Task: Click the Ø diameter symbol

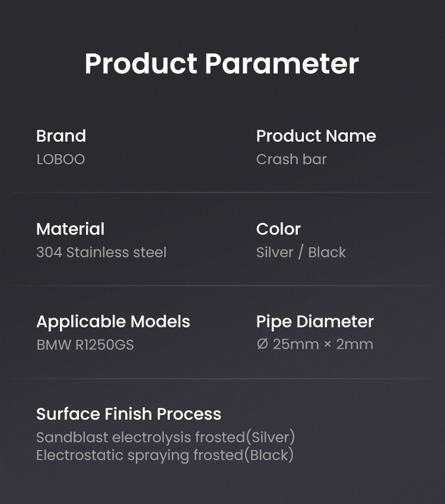Action: [262, 344]
